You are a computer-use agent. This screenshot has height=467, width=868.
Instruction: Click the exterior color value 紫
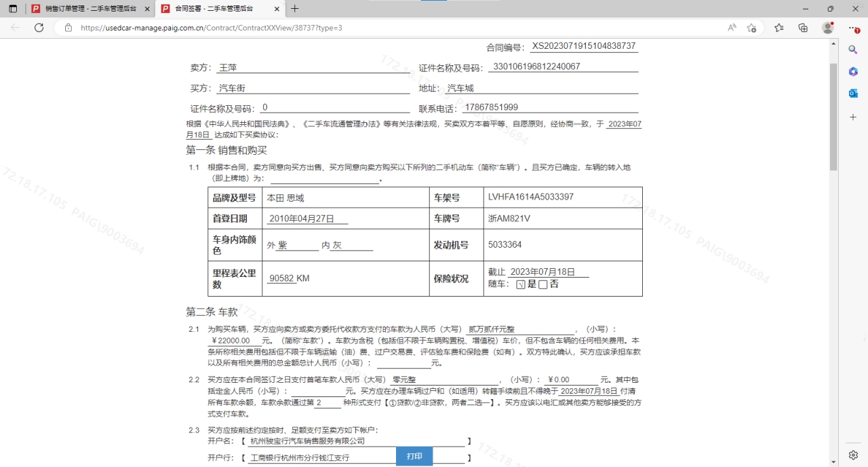283,245
